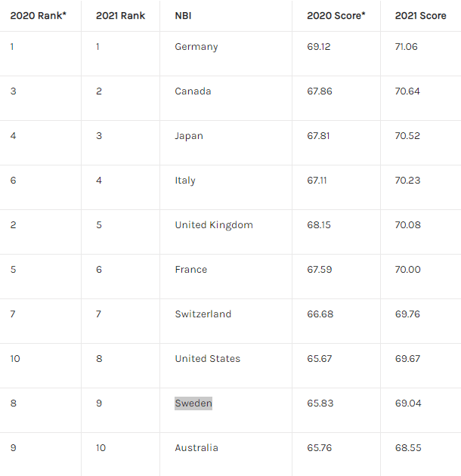Click the "2021 Score" column header
Image resolution: width=461 pixels, height=476 pixels.
coord(420,15)
